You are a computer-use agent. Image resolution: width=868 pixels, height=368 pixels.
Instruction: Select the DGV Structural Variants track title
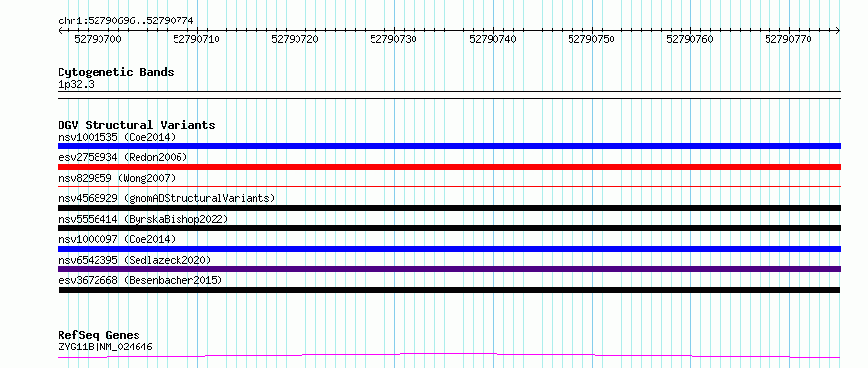137,125
